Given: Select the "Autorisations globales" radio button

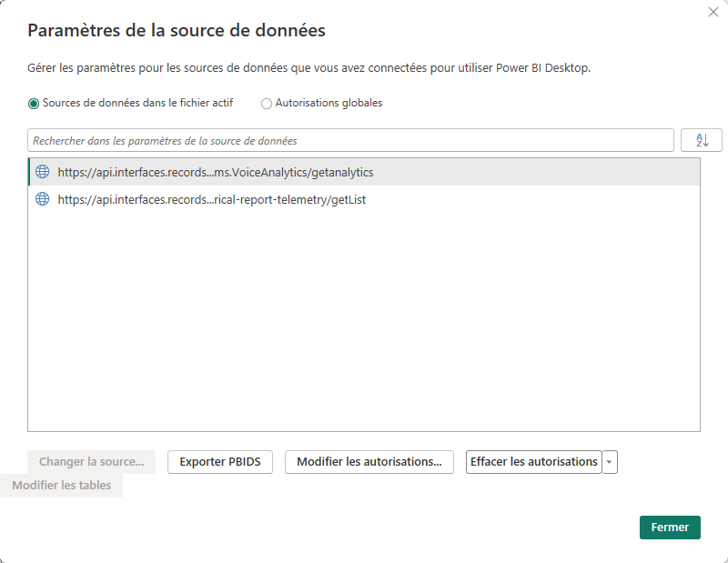Looking at the screenshot, I should click(x=267, y=104).
